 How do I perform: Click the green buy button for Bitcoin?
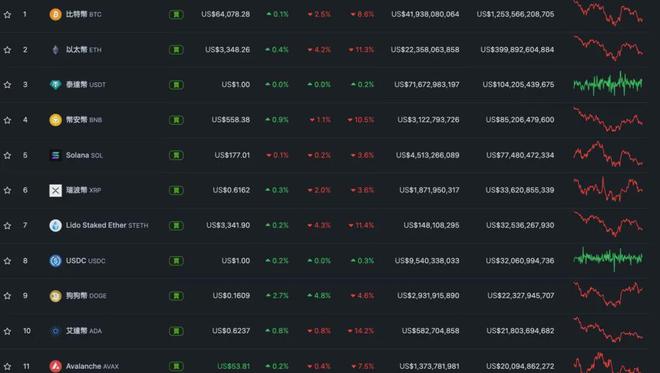[176, 15]
